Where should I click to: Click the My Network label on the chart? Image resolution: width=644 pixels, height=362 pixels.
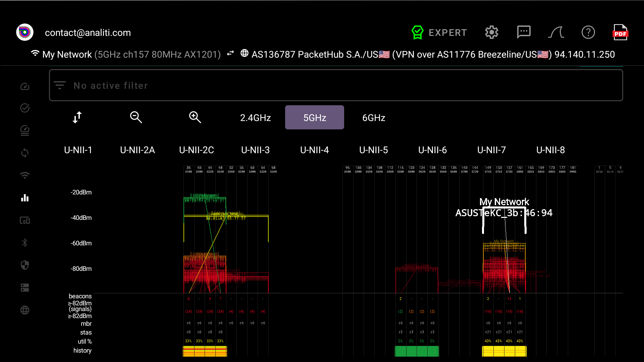coord(504,202)
